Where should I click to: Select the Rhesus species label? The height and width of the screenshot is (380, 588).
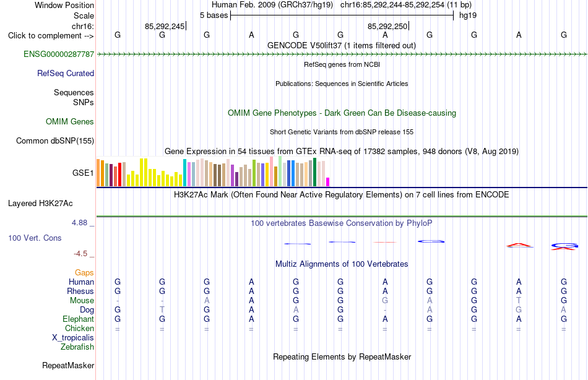pyautogui.click(x=80, y=291)
